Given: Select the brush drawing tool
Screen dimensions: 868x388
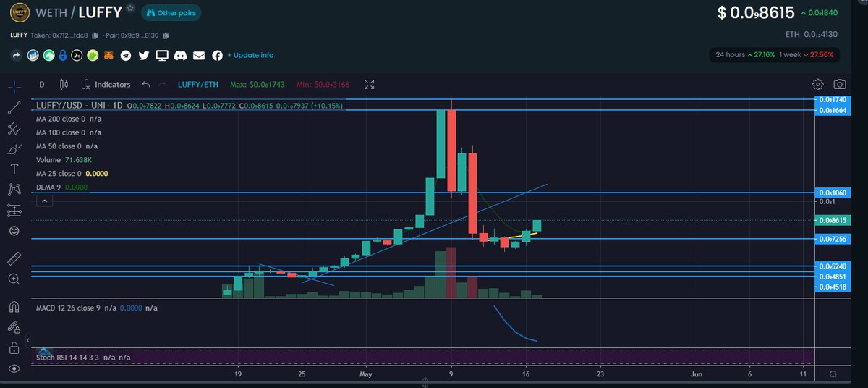Looking at the screenshot, I should tap(14, 149).
